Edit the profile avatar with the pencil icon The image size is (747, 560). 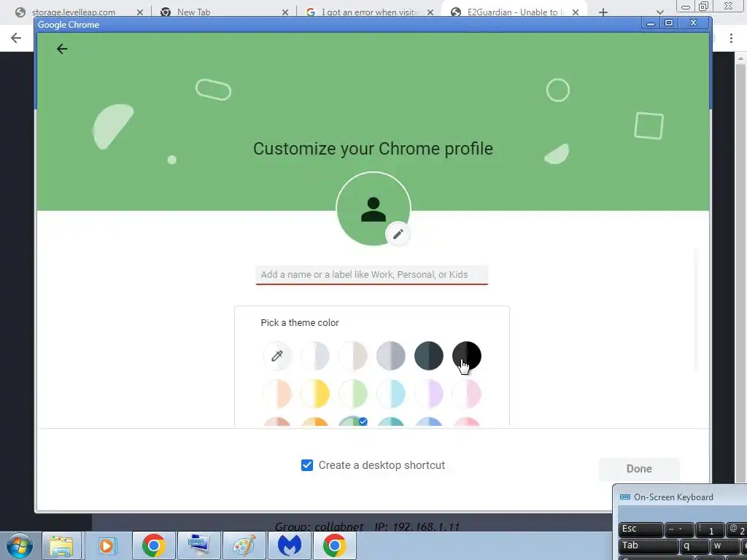[x=398, y=234]
